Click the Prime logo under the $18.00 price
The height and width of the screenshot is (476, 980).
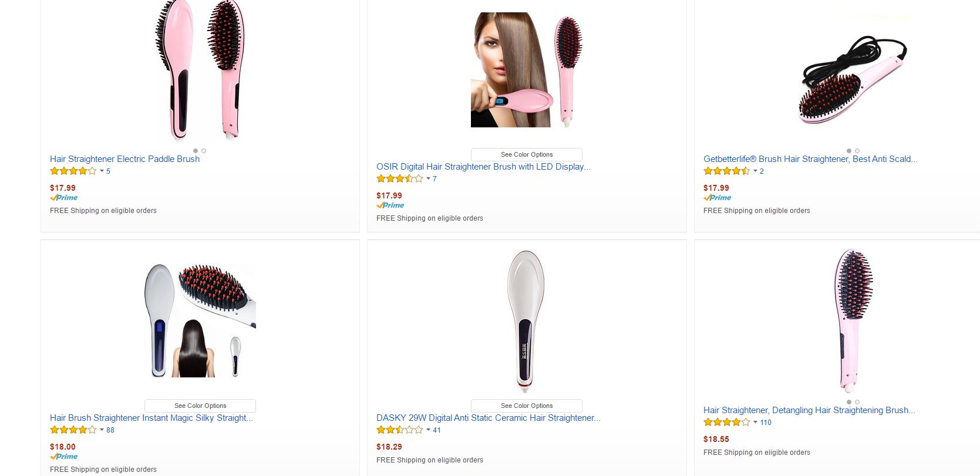coord(64,457)
